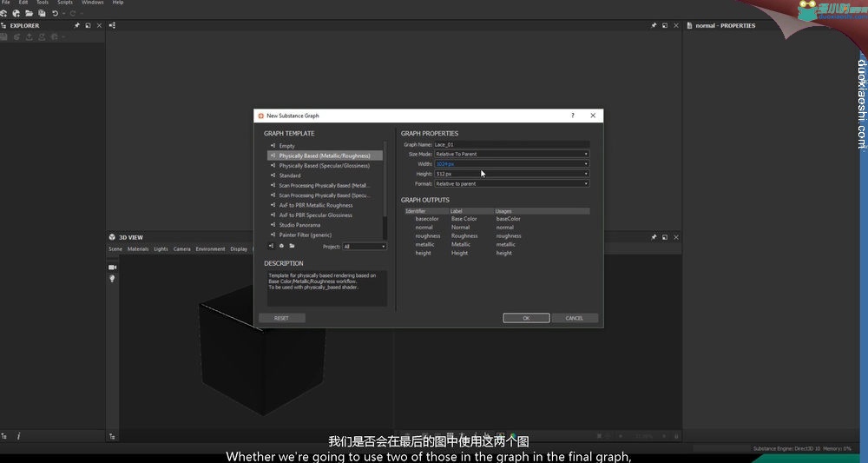Image resolution: width=868 pixels, height=463 pixels.
Task: Click the undo arrow in main toolbar
Action: (55, 13)
